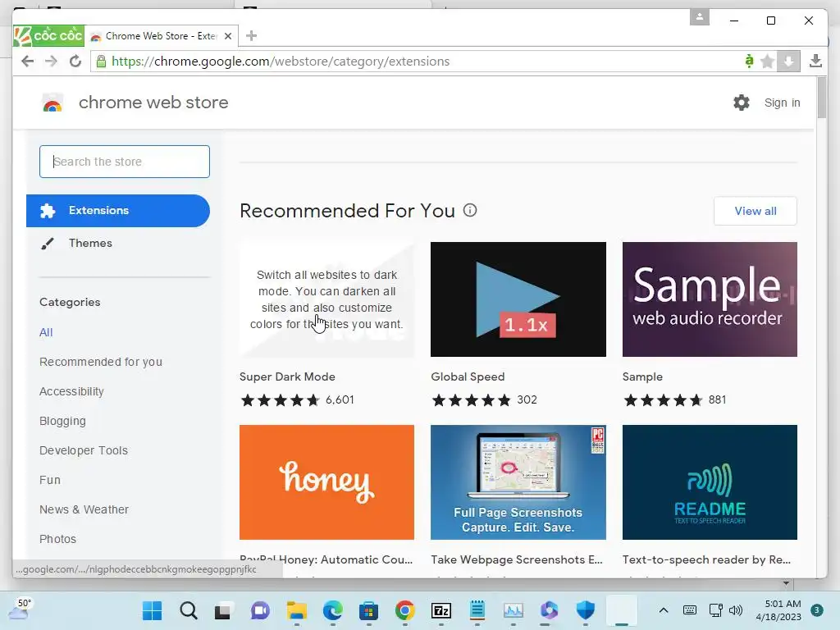The width and height of the screenshot is (840, 630).
Task: Open the notification badge showing 3
Action: 816,610
